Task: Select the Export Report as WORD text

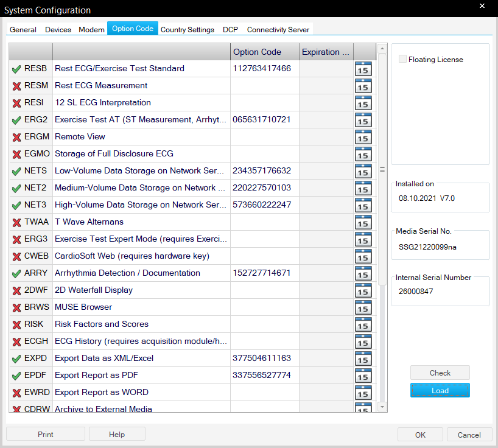Action: [x=102, y=393]
